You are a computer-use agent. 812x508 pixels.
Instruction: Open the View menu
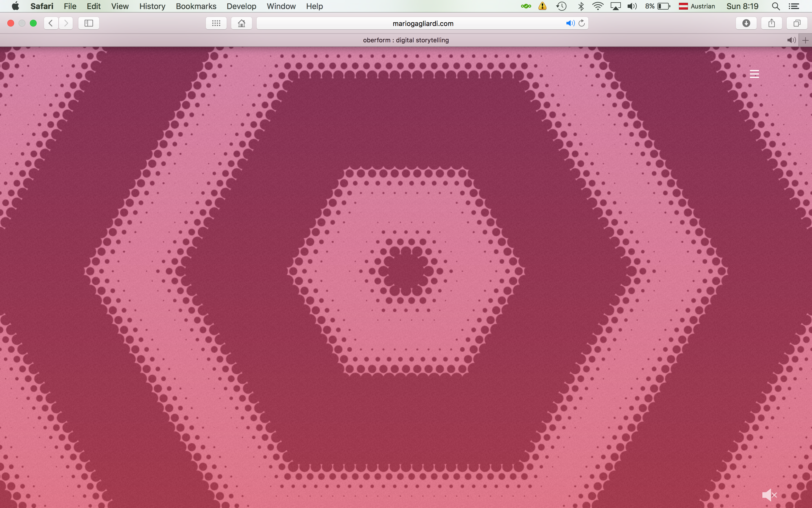120,6
